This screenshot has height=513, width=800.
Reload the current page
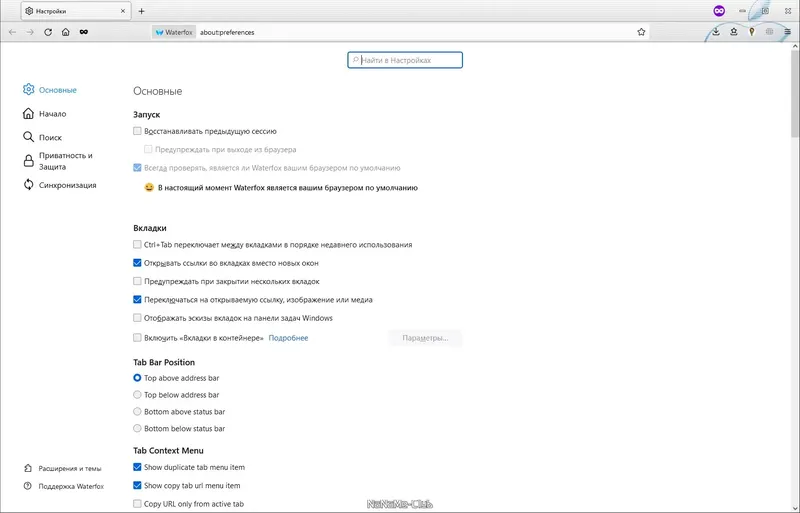point(48,32)
